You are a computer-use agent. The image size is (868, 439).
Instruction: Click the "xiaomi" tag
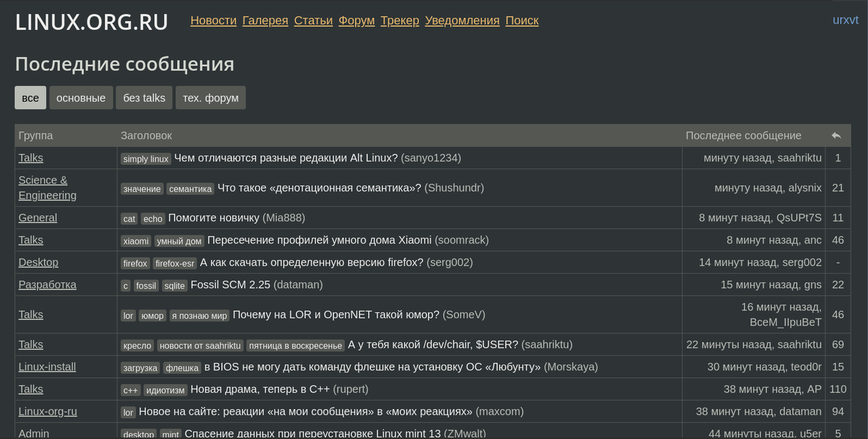(x=136, y=241)
